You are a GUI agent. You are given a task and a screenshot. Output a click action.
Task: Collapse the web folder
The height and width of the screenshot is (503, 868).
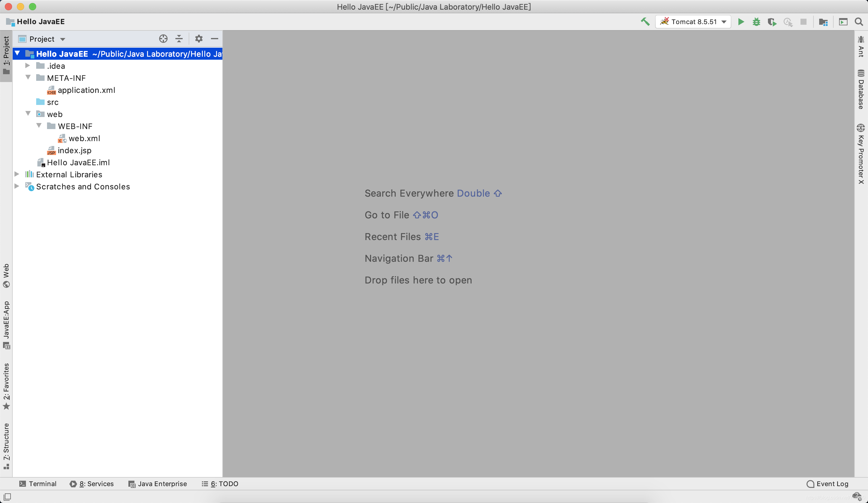(x=28, y=114)
